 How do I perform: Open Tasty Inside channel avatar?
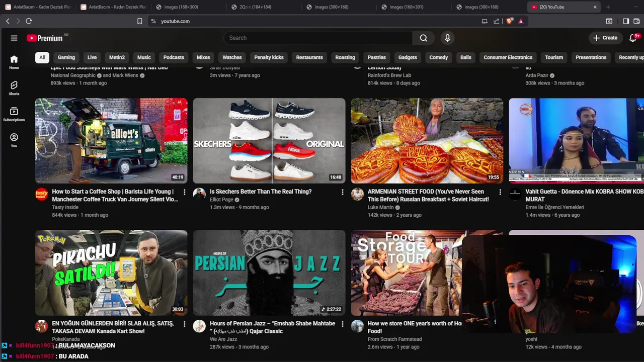tap(42, 194)
